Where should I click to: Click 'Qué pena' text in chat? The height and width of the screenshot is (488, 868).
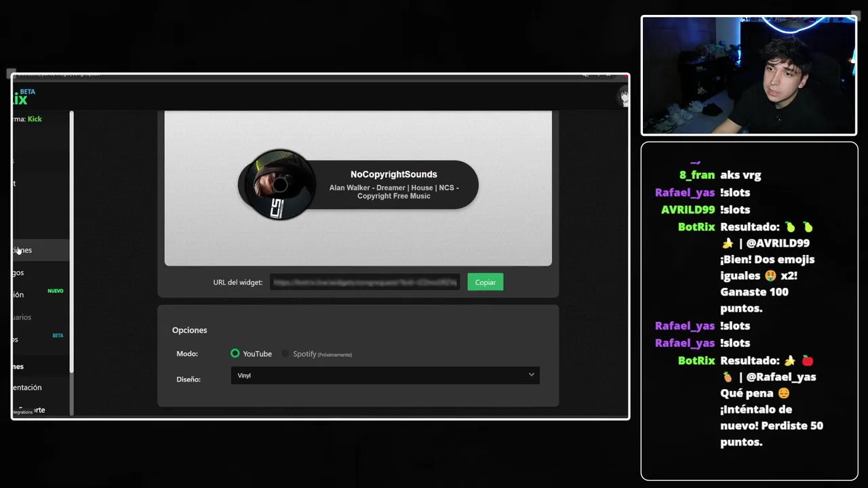[x=747, y=392]
